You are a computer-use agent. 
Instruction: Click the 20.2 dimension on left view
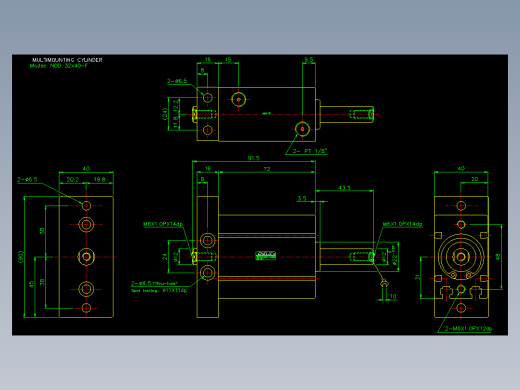[x=73, y=179]
